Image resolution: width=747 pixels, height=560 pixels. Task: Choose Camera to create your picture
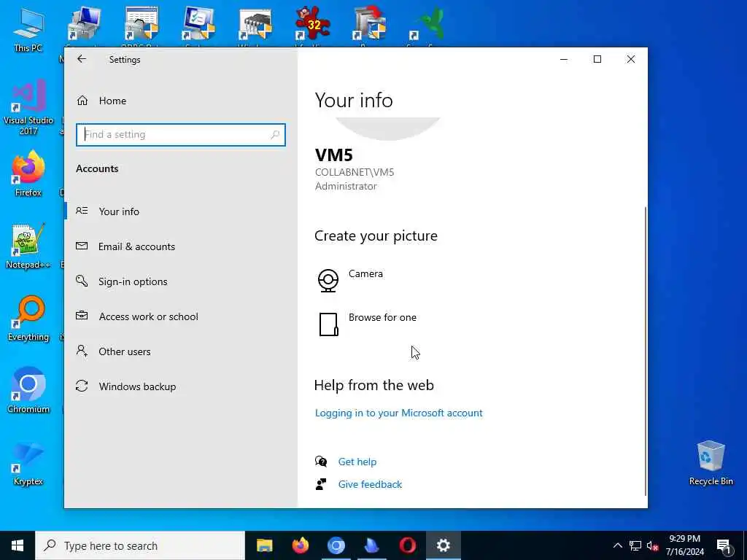click(x=365, y=274)
